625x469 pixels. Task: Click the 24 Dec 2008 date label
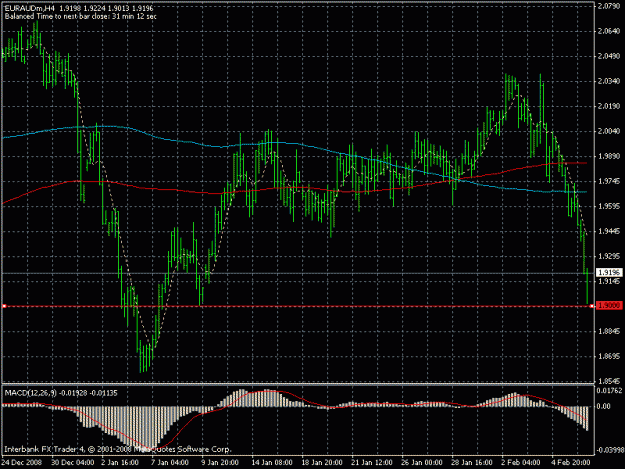coord(22,463)
